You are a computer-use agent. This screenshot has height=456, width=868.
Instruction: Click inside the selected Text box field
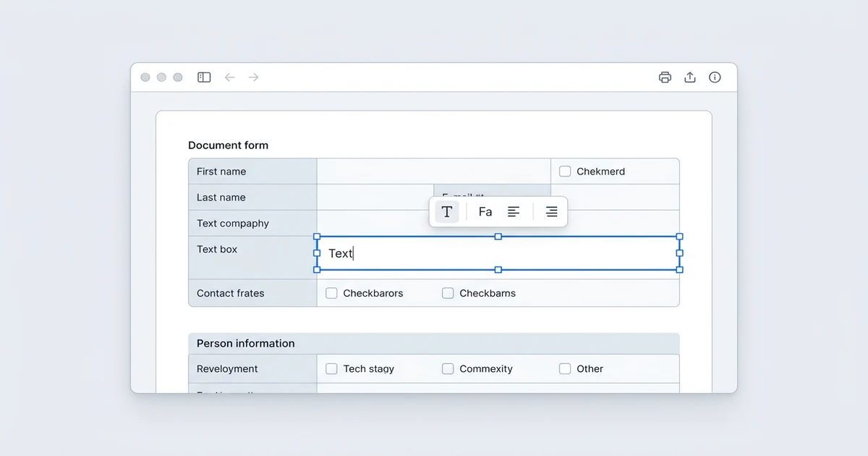pyautogui.click(x=498, y=253)
